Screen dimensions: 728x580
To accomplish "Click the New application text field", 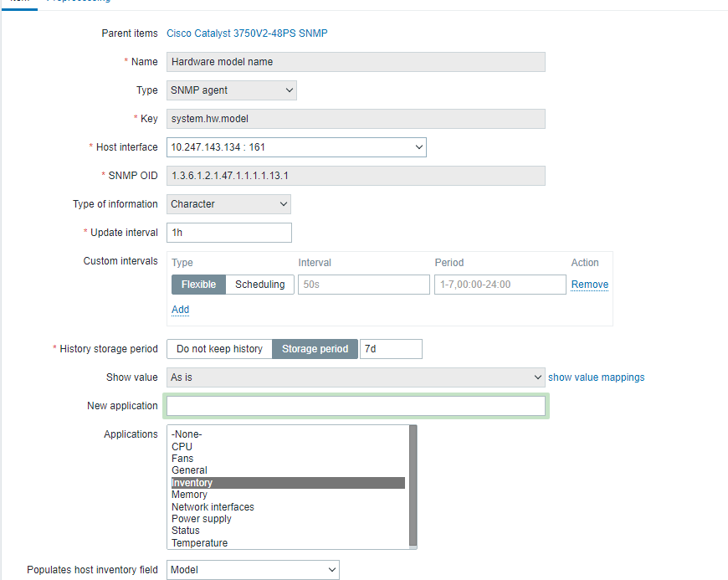I will (356, 406).
